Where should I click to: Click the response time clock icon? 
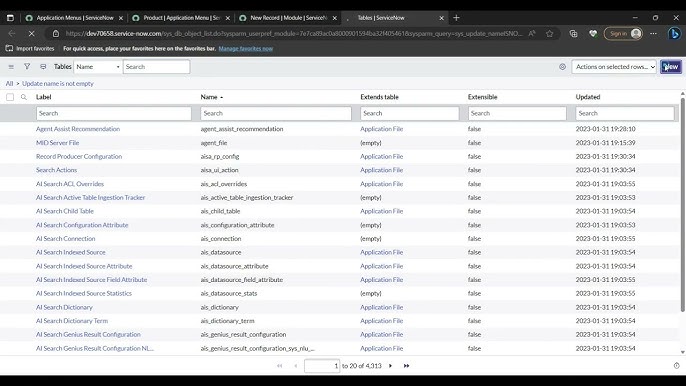click(x=676, y=365)
